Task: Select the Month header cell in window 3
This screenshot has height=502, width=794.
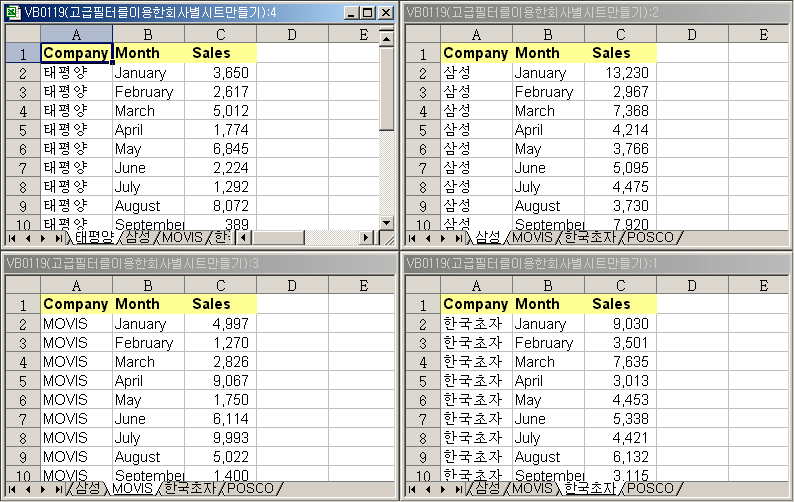Action: click(148, 304)
